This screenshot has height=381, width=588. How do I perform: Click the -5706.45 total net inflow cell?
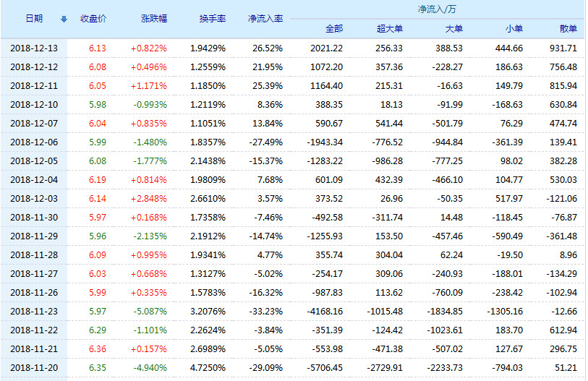pyautogui.click(x=324, y=368)
